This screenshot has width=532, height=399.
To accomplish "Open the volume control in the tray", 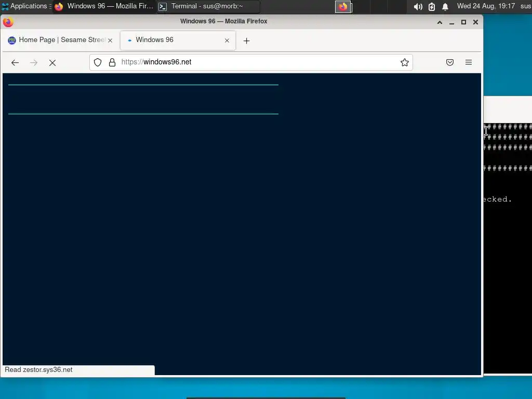I will coord(418,6).
